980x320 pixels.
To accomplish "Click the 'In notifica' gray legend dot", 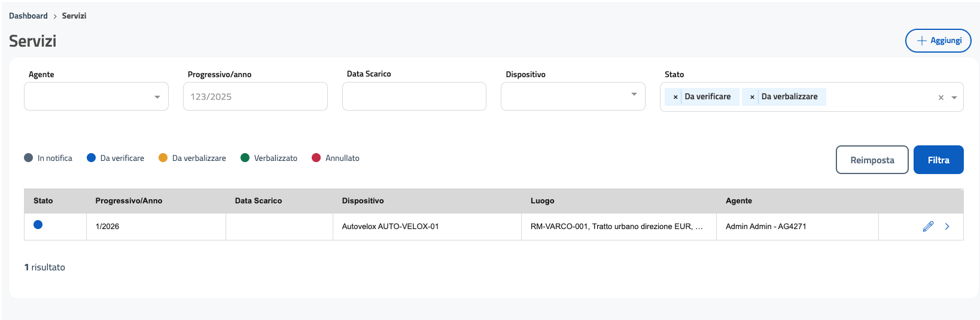I will (x=29, y=158).
